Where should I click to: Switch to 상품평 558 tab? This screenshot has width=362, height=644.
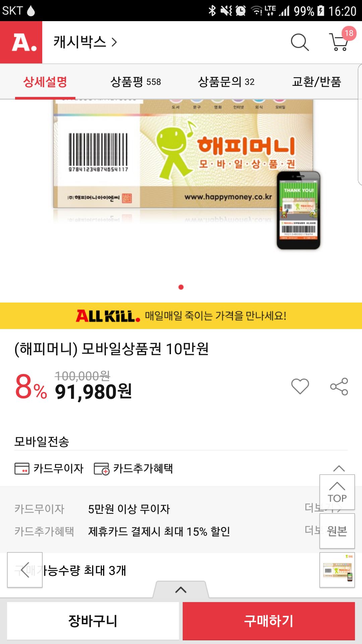(136, 82)
